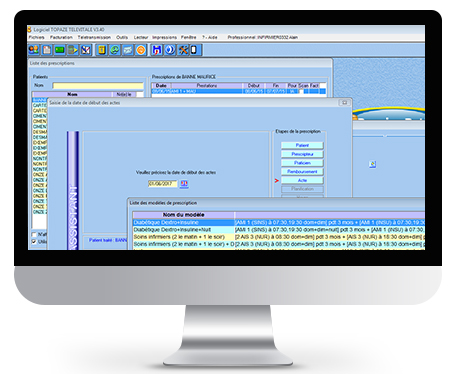This screenshot has height=374, width=455.
Task: Click the green Vitale card toolbar icon
Action: (x=60, y=50)
